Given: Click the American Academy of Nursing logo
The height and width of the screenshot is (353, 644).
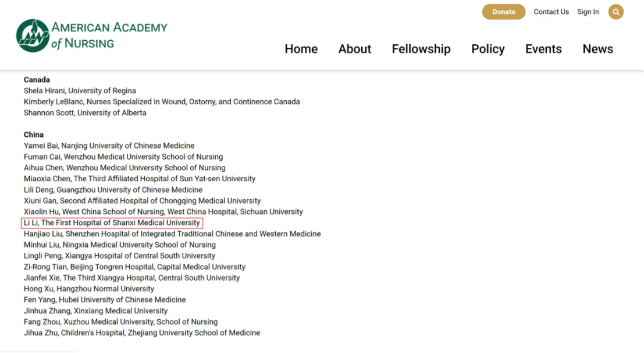Looking at the screenshot, I should pyautogui.click(x=92, y=36).
